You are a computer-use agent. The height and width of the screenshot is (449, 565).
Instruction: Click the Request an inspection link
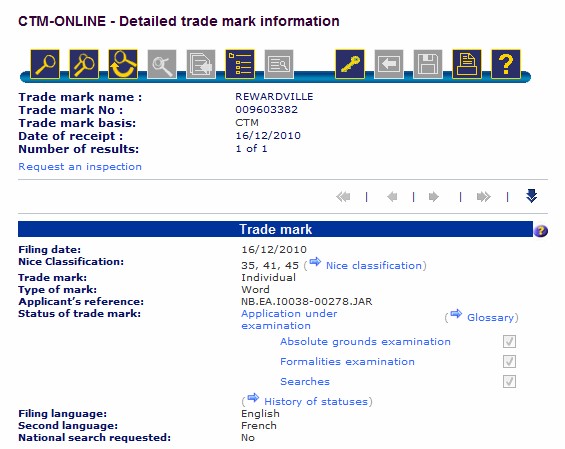[80, 166]
